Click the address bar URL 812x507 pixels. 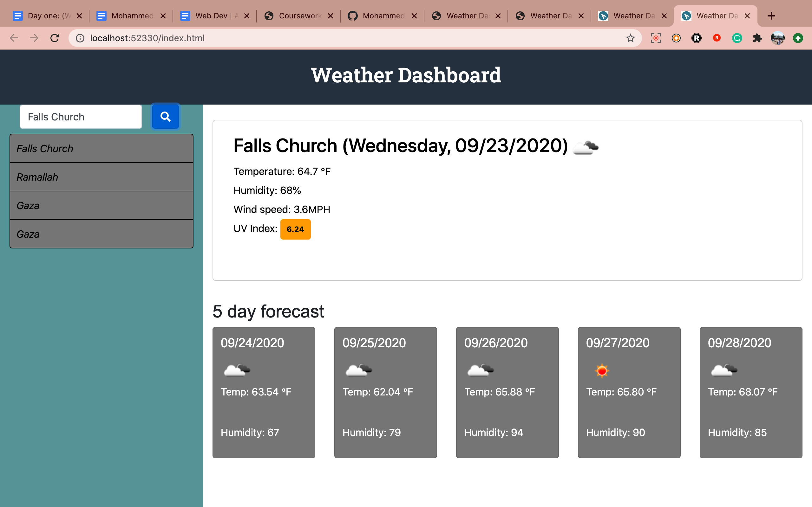pos(147,38)
